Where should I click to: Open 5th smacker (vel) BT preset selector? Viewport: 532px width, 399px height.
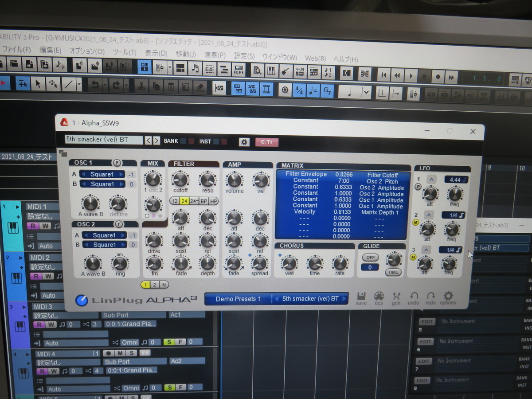(x=310, y=298)
